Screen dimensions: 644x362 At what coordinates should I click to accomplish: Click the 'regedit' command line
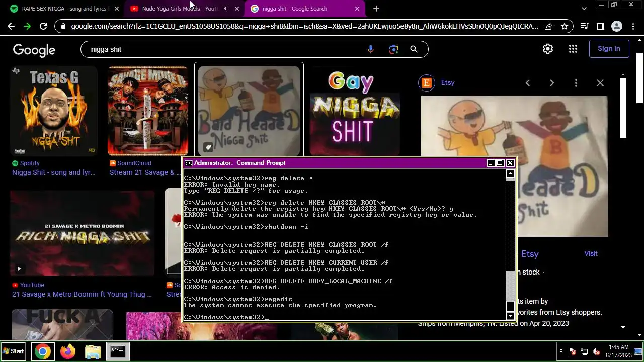pyautogui.click(x=238, y=299)
